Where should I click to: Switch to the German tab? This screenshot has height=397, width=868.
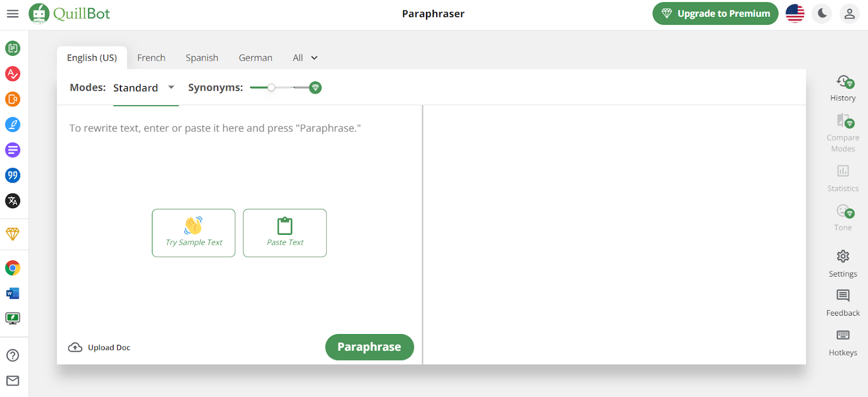point(256,58)
